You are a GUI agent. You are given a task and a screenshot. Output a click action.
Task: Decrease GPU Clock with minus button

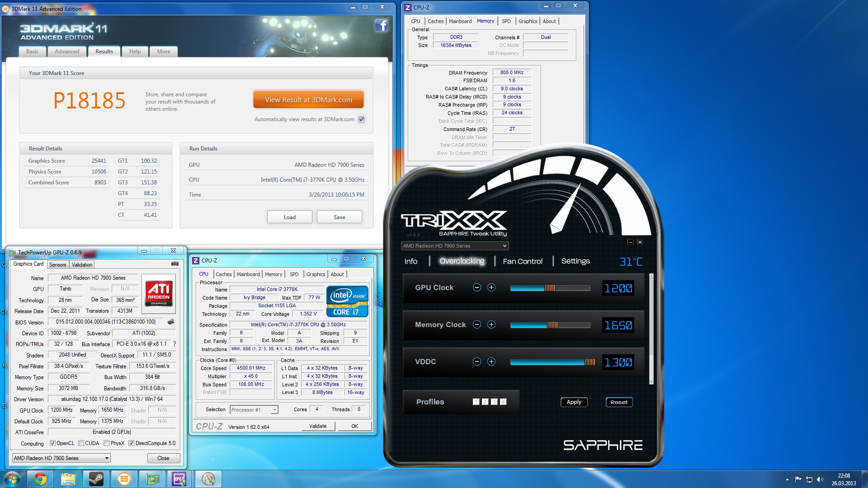(476, 288)
